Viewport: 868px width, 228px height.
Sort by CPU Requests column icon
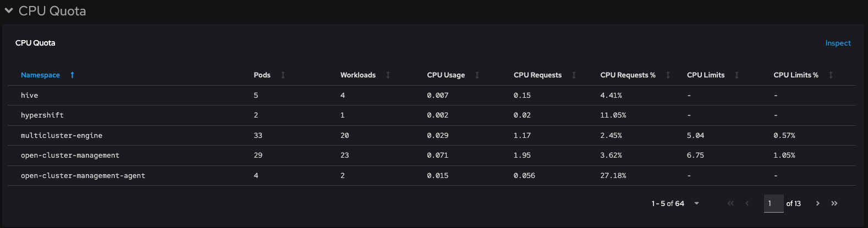[574, 75]
